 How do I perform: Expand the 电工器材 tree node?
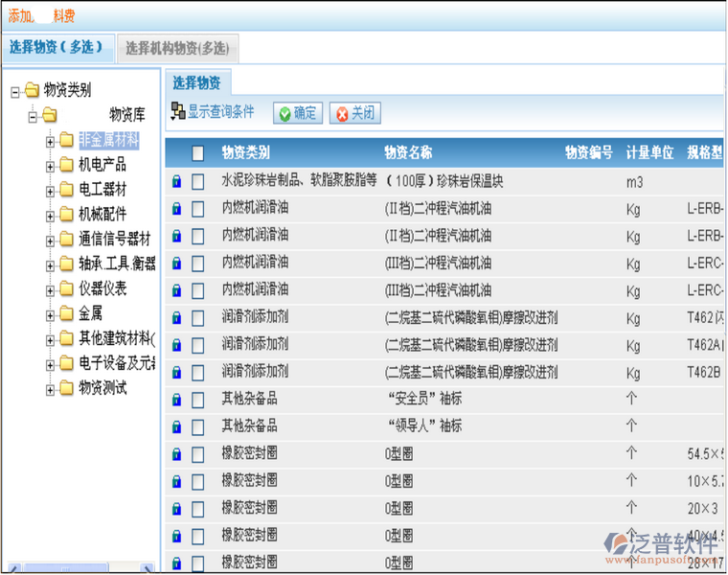(50, 190)
